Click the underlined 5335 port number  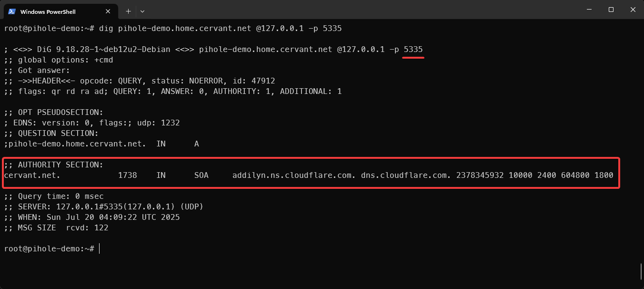coord(413,50)
